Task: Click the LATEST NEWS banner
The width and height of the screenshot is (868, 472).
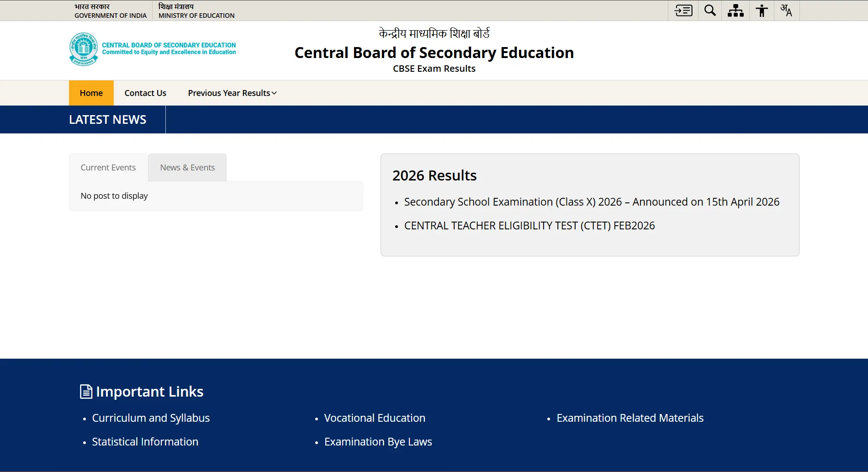Action: [x=107, y=119]
